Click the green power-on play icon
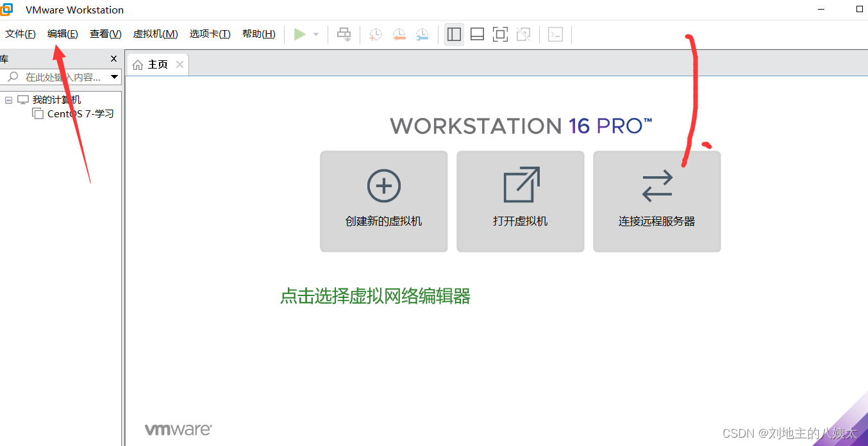Screen dimensions: 868x446 click(300, 35)
